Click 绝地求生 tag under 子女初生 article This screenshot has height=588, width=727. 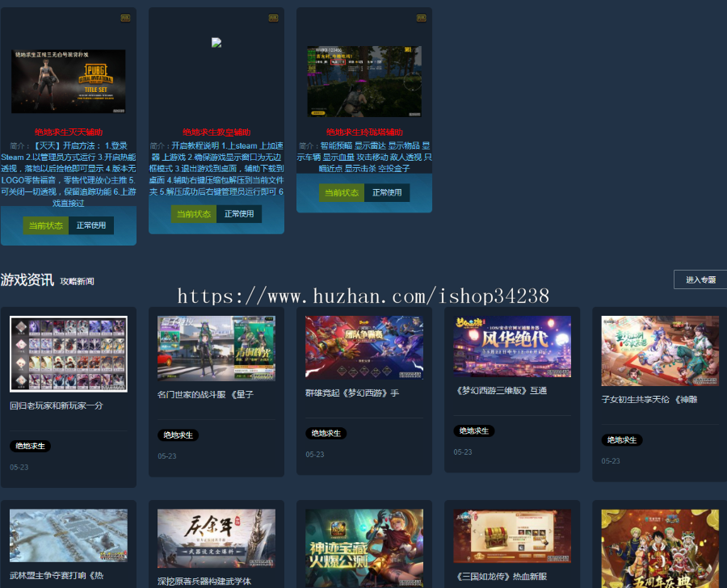pyautogui.click(x=622, y=440)
